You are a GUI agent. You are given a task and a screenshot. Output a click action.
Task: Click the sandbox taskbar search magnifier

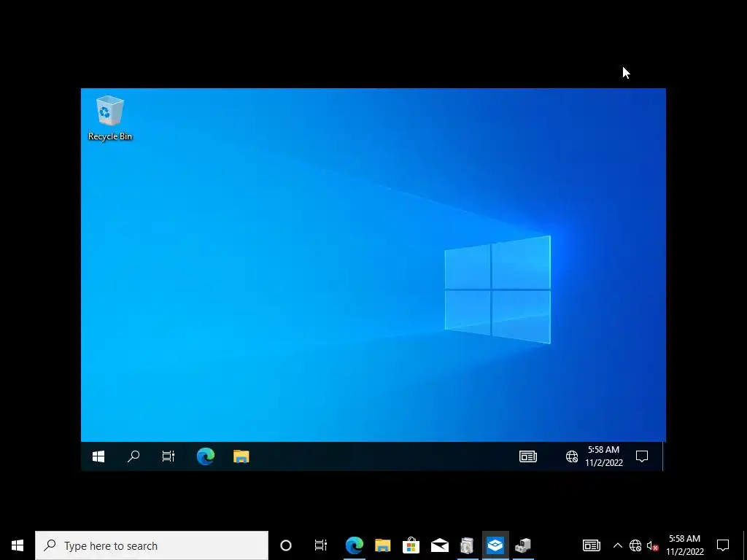click(133, 456)
